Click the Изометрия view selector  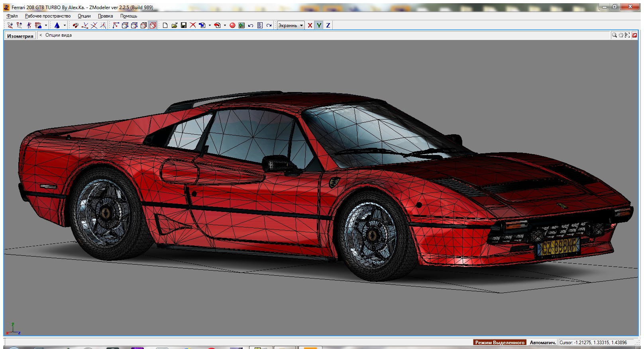click(20, 35)
